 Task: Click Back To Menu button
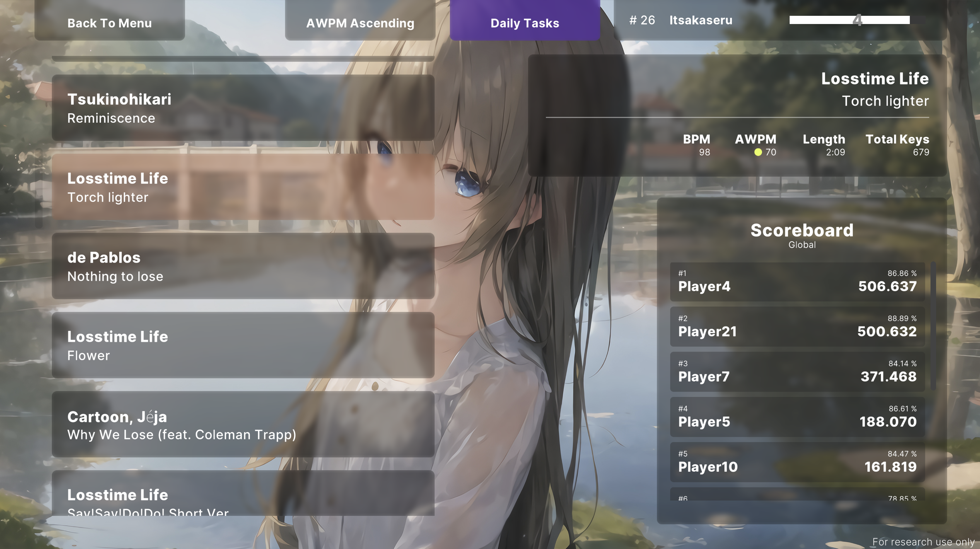click(x=110, y=22)
